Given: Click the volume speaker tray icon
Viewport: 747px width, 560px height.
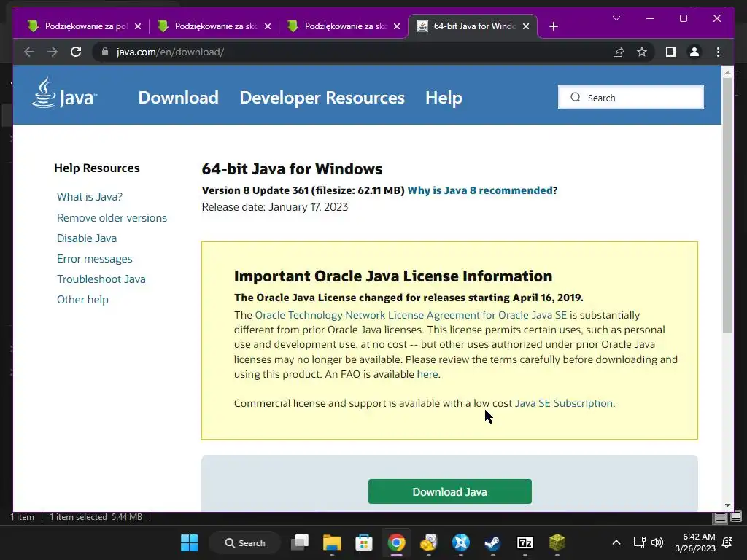Looking at the screenshot, I should point(657,542).
